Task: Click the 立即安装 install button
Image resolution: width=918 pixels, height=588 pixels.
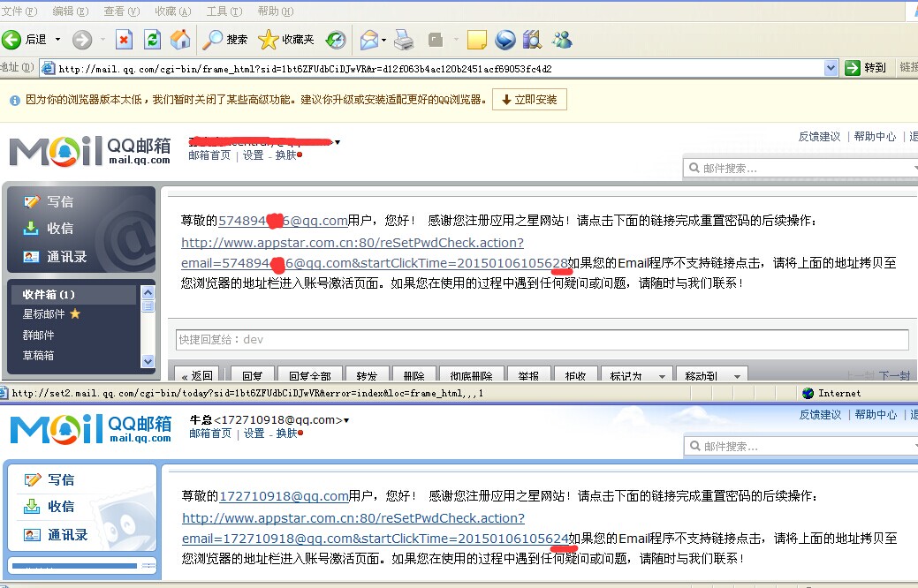Action: coord(529,100)
